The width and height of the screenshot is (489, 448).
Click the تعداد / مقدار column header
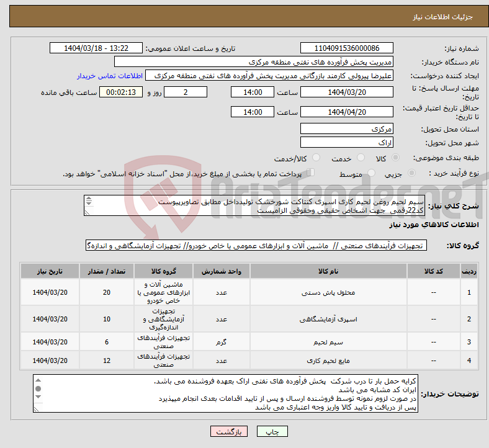pos(107,271)
